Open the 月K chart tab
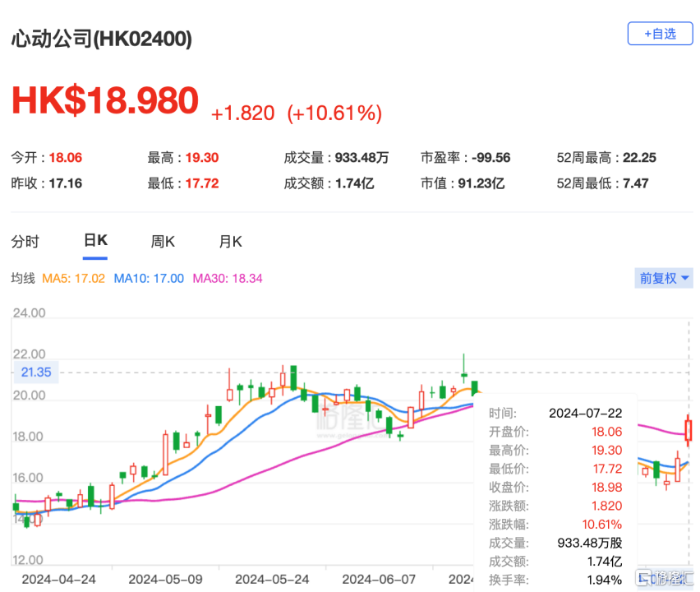Image resolution: width=700 pixels, height=592 pixels. (x=230, y=242)
